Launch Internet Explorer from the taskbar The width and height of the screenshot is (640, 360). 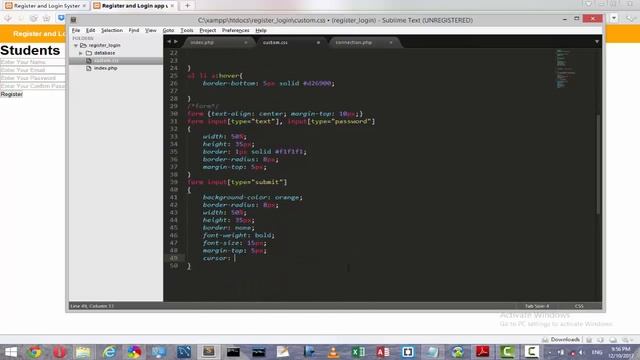coord(109,352)
